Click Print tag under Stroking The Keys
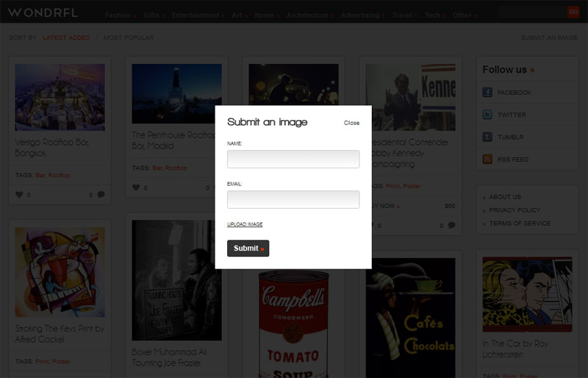Image resolution: width=588 pixels, height=378 pixels. [x=42, y=361]
